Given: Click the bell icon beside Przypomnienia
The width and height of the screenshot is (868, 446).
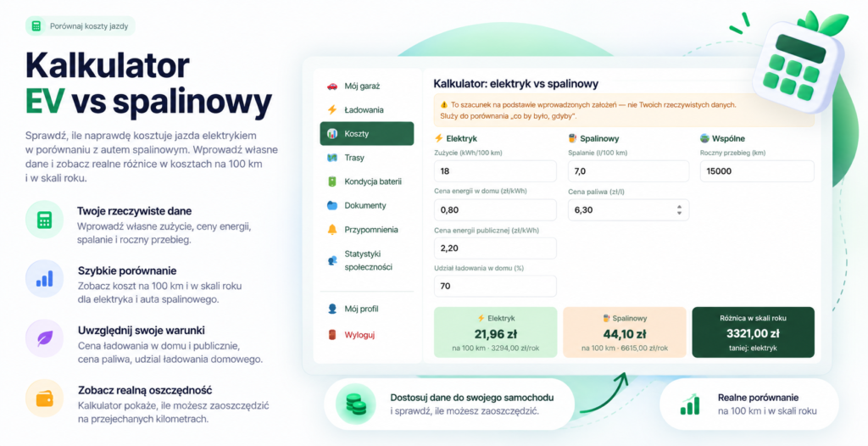Looking at the screenshot, I should [x=332, y=230].
